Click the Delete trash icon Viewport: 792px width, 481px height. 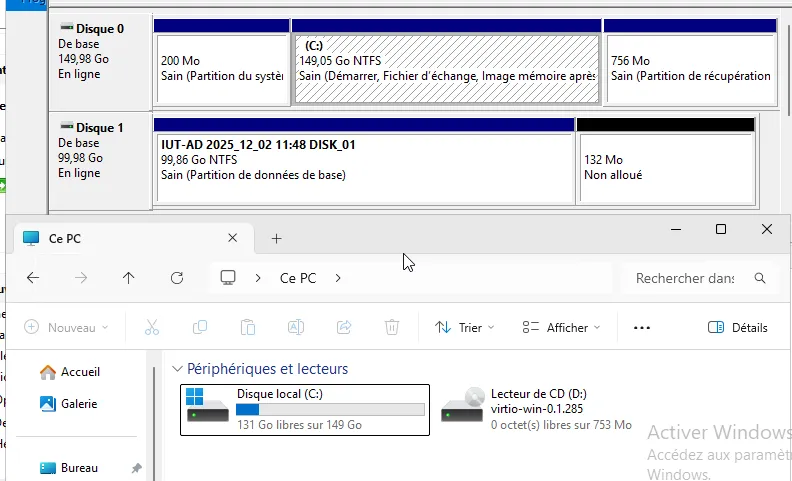point(392,327)
